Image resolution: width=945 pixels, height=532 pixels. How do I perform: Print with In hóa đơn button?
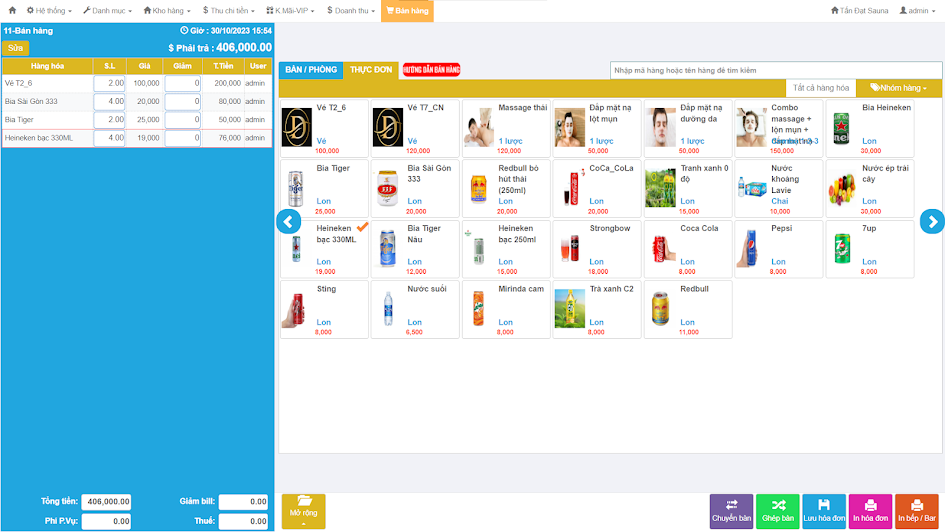point(870,512)
